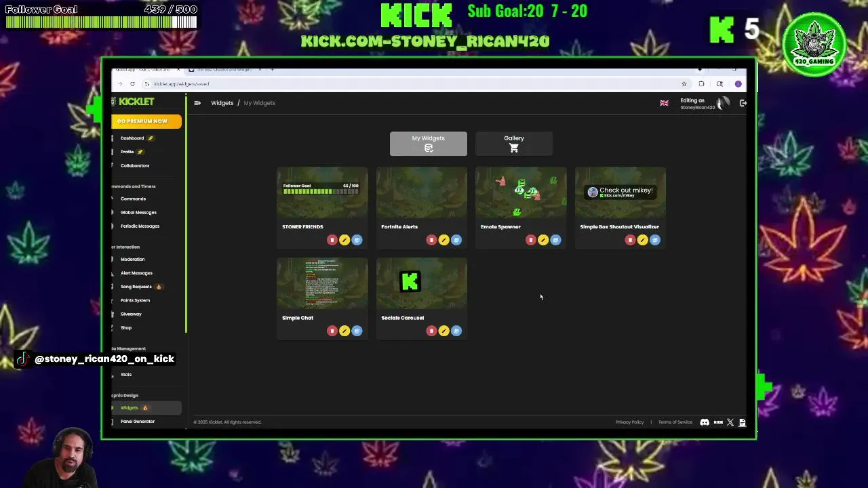The image size is (868, 488).
Task: Open Global Messages in the sidebar
Action: tap(138, 212)
